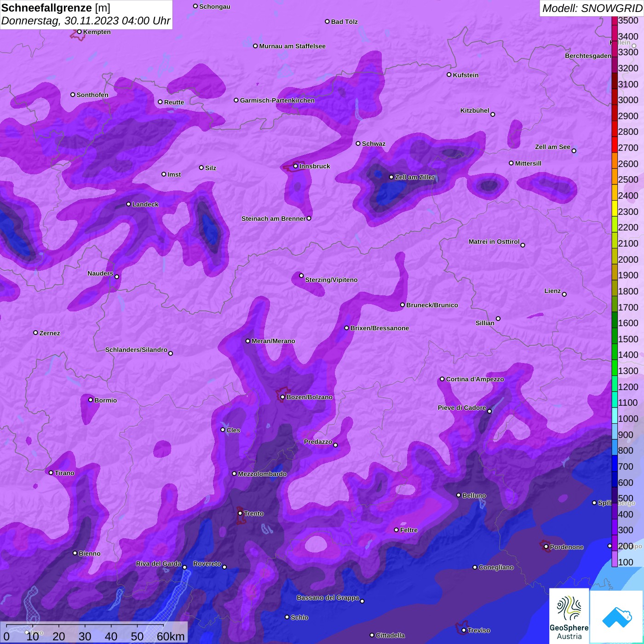Click the "Bad Tölz" city label
The width and height of the screenshot is (644, 644).
click(x=344, y=22)
